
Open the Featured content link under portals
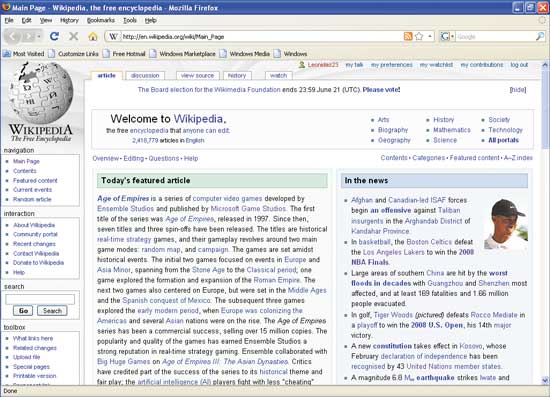(474, 158)
